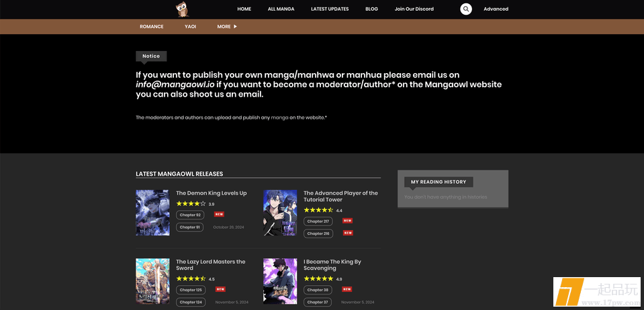Screen dimensions: 644x310
Task: Open search with the magnifying glass icon
Action: 466,9
